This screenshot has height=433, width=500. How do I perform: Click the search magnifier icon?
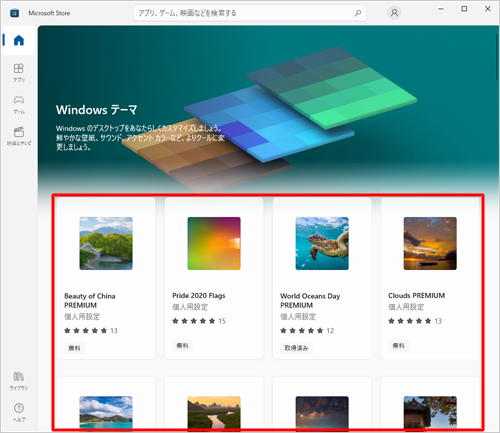(x=358, y=13)
